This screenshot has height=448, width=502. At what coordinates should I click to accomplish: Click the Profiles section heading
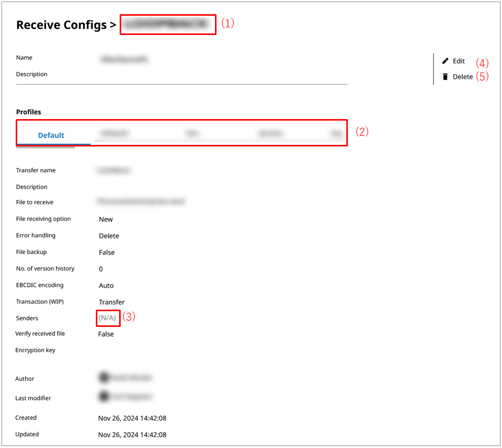pyautogui.click(x=29, y=112)
